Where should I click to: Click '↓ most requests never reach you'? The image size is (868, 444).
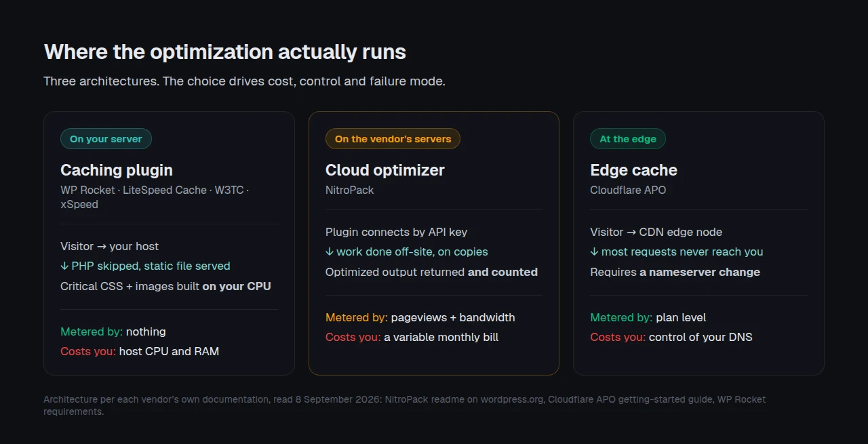(x=677, y=251)
